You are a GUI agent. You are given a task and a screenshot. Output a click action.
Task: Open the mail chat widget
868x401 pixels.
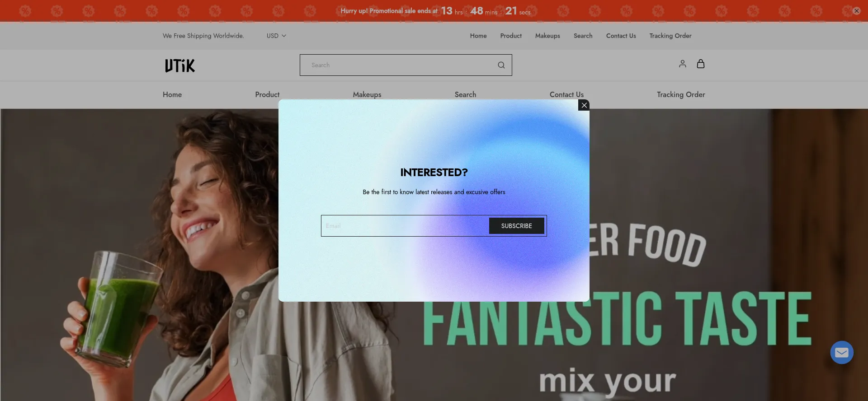(x=841, y=352)
